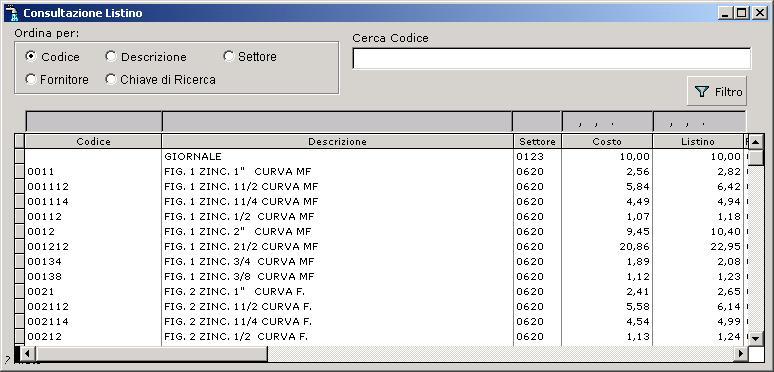Viewport: 774px width, 372px height.
Task: Click scroll down arrow of vertical scrollbar
Action: point(756,338)
